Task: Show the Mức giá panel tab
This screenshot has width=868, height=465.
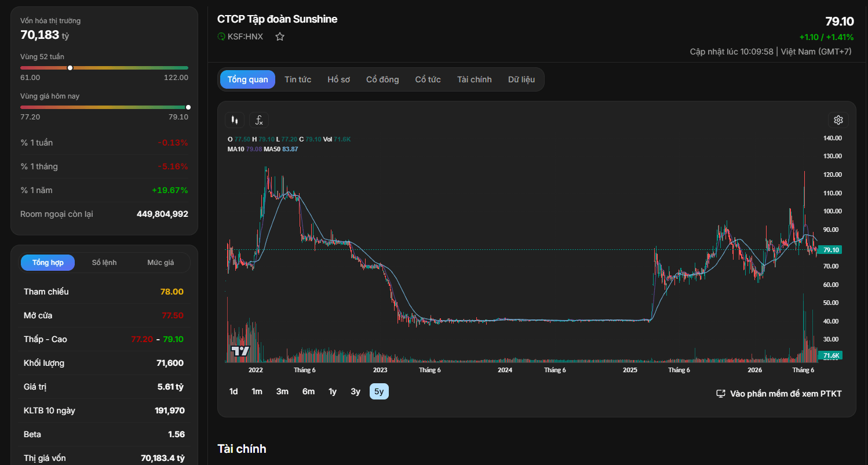Action: click(x=161, y=263)
